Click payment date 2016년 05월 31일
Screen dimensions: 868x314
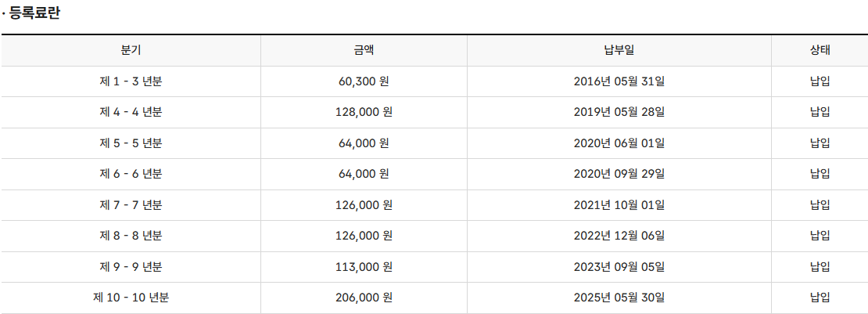pyautogui.click(x=619, y=81)
